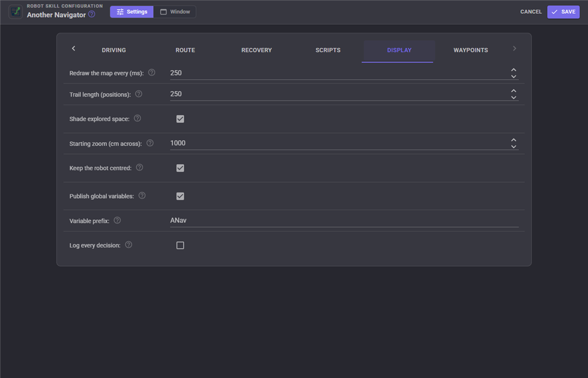The height and width of the screenshot is (378, 588).
Task: Switch to the Window view button
Action: [175, 11]
